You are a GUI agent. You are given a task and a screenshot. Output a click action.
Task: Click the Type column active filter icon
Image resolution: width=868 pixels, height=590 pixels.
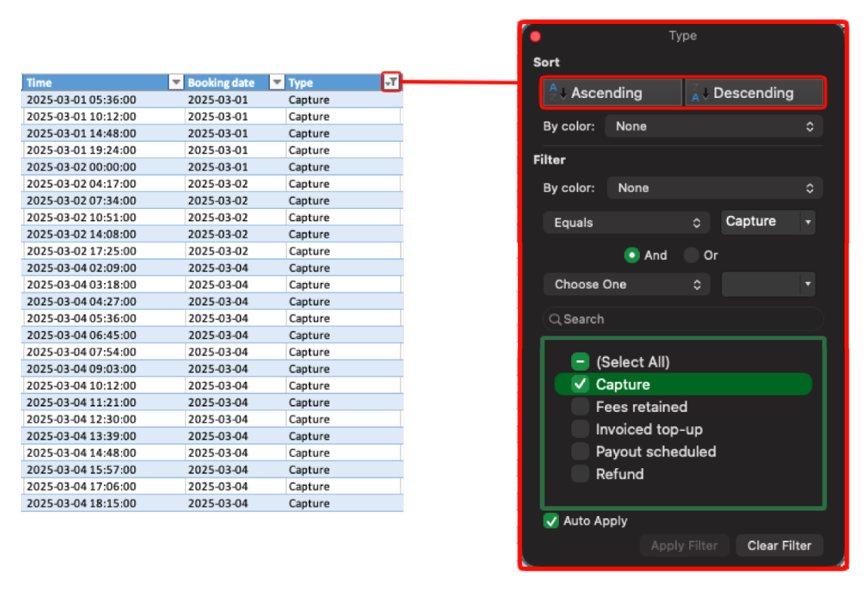coord(392,82)
